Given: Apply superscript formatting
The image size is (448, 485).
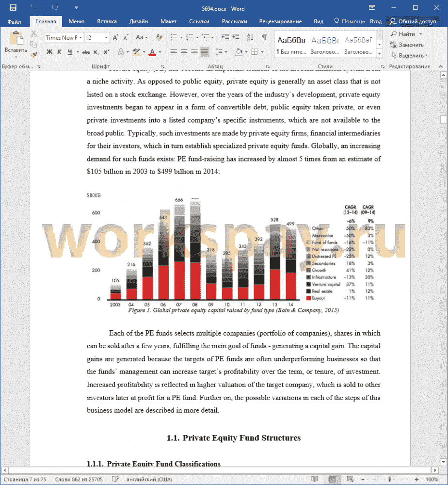Looking at the screenshot, I should point(106,52).
